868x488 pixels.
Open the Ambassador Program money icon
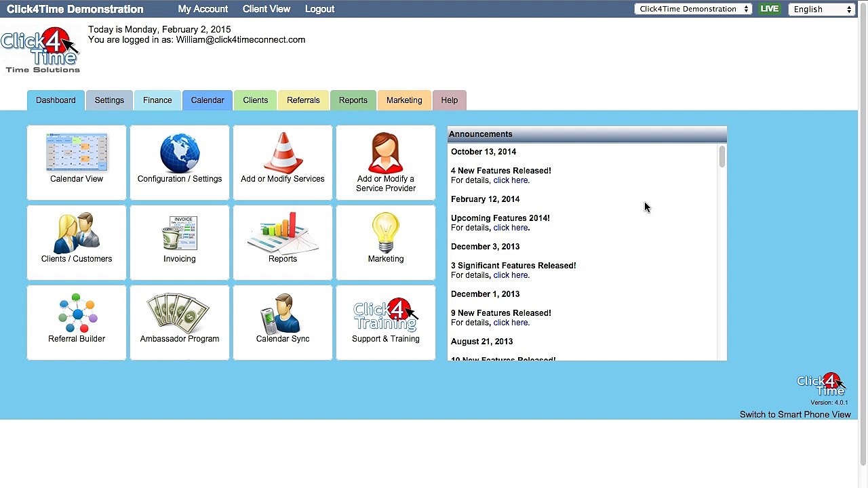(180, 312)
